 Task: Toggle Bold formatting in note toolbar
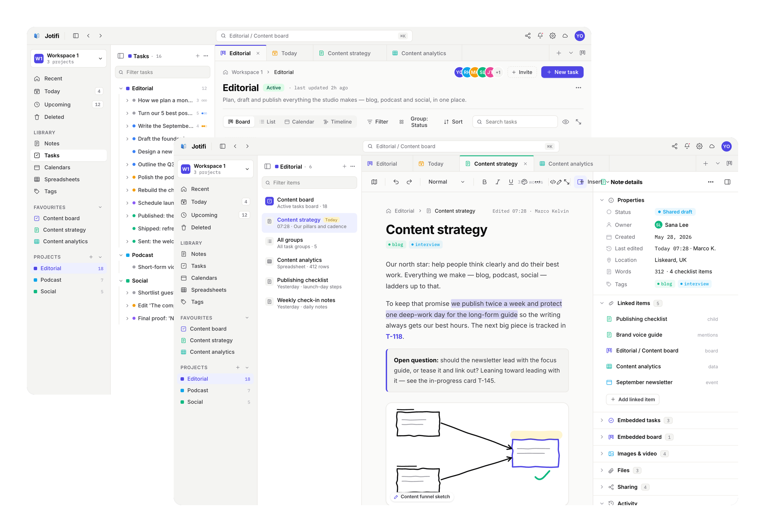pos(484,182)
